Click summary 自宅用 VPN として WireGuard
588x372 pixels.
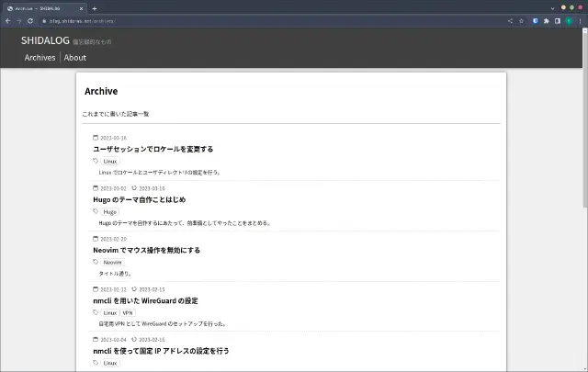click(x=163, y=324)
